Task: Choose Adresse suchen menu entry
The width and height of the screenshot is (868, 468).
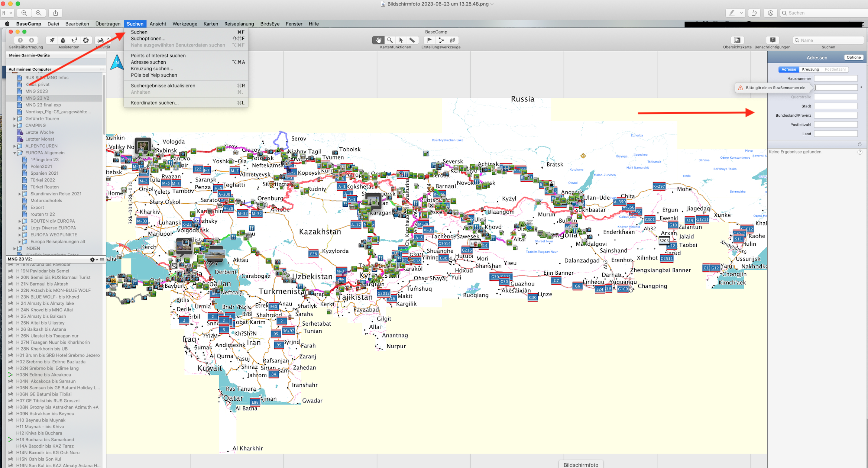Action: 186,62
